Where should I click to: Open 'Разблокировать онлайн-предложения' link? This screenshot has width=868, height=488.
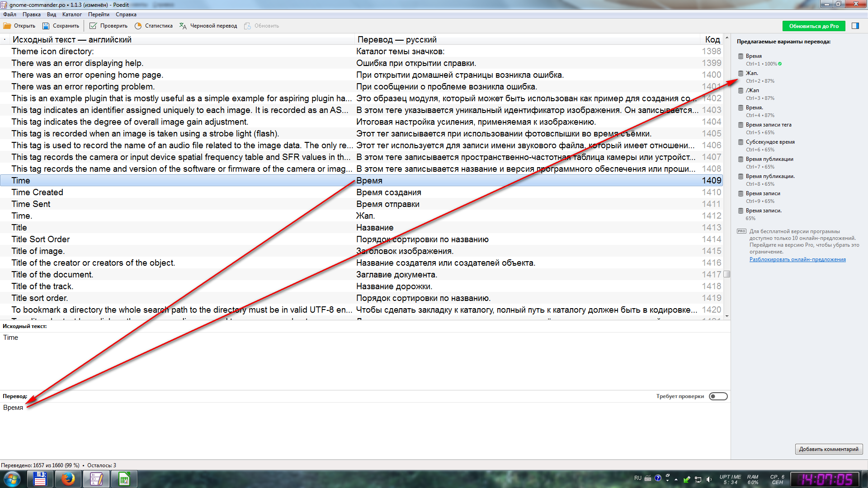797,259
